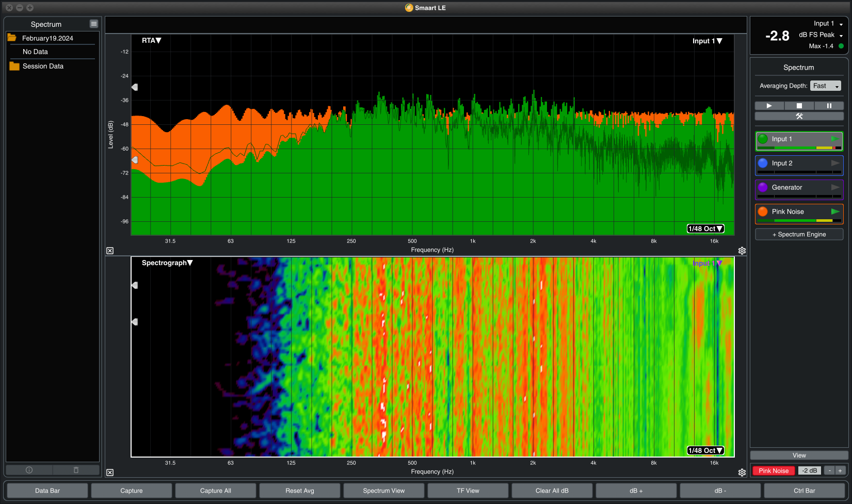Click the Reset Avg button
852x504 pixels.
[300, 491]
